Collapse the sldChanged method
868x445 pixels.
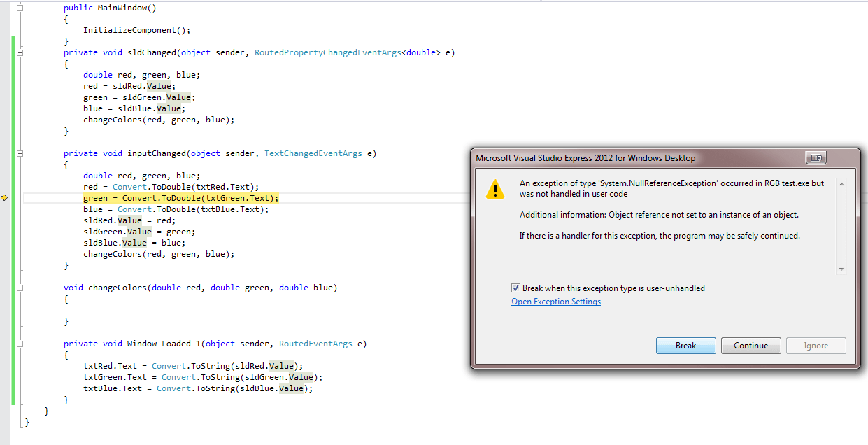[20, 52]
